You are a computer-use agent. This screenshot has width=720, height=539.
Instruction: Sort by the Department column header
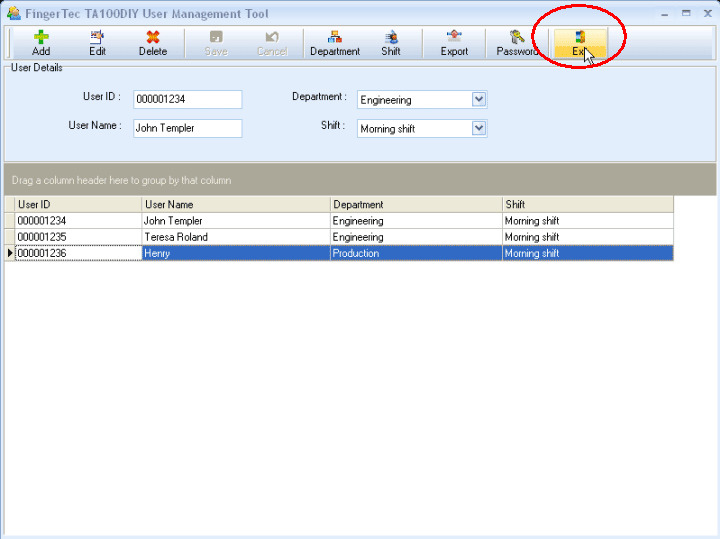[416, 204]
